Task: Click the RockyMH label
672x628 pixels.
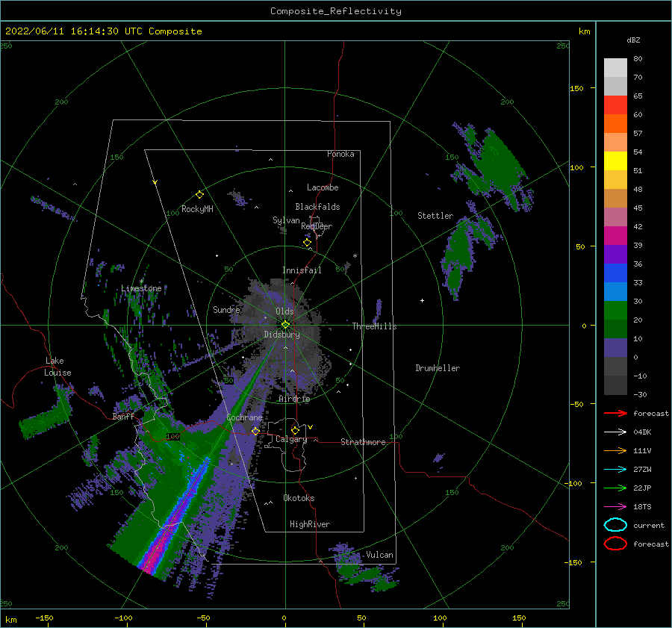Action: tap(197, 209)
